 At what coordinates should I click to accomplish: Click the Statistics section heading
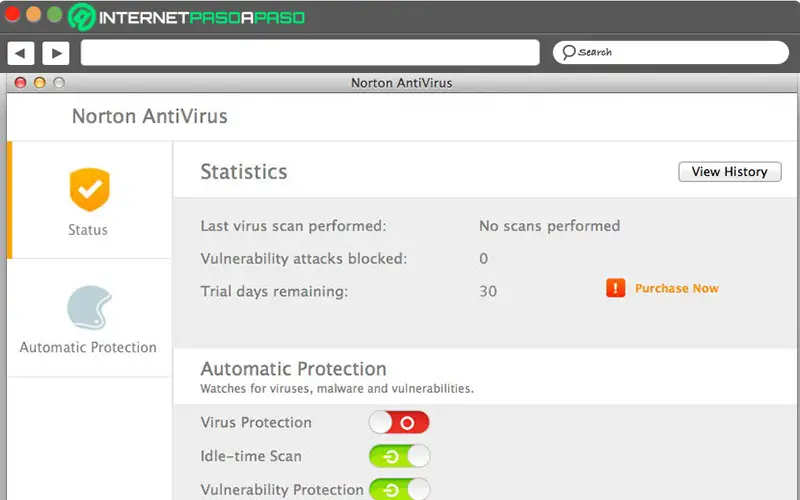pyautogui.click(x=243, y=172)
